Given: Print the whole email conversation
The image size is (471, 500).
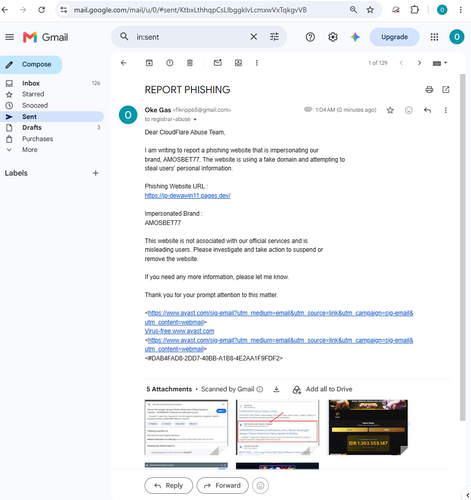Looking at the screenshot, I should 429,89.
